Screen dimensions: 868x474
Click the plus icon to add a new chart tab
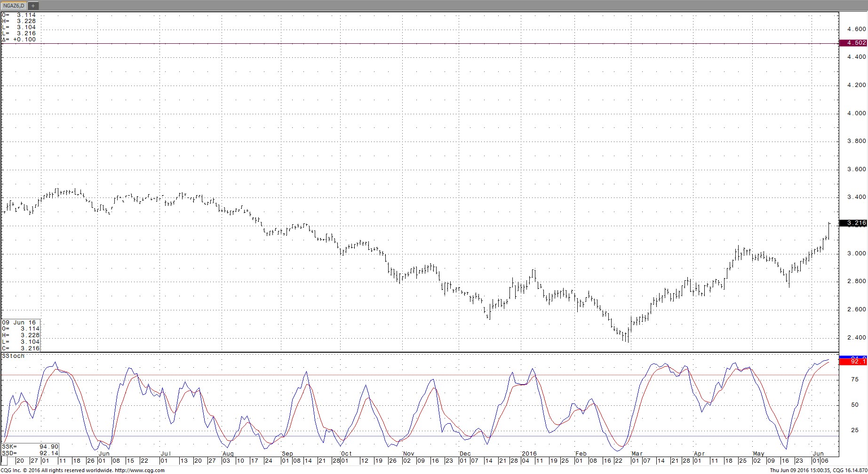click(x=33, y=6)
